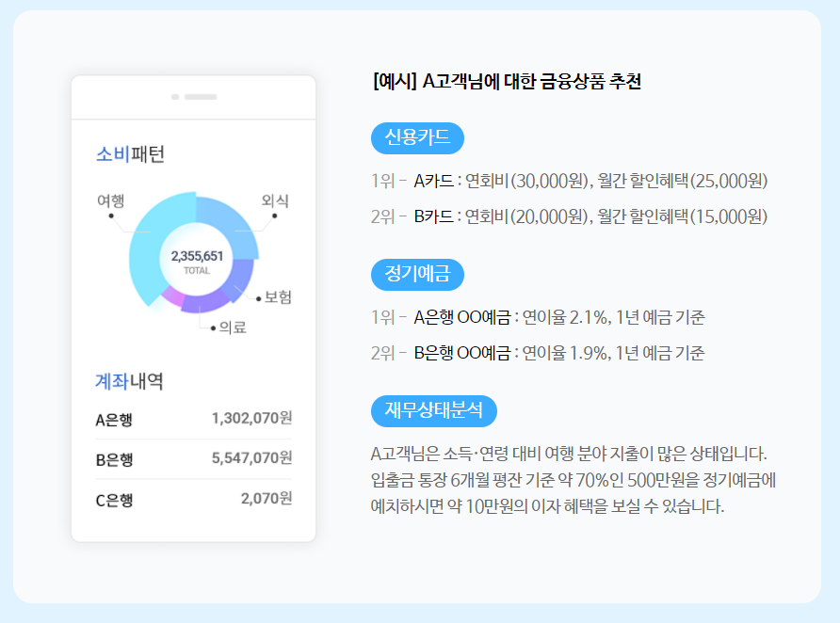The height and width of the screenshot is (623, 840).
Task: Click the 재무상태분석 category badge
Action: point(434,411)
